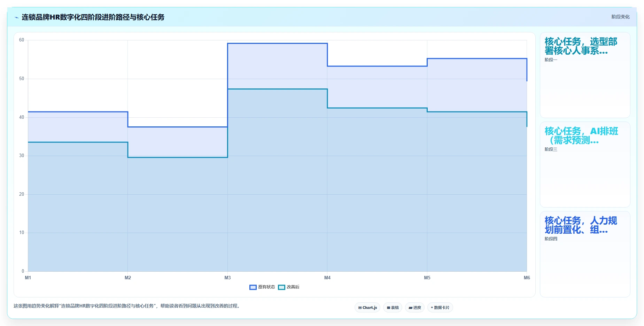Click the small blue icon before the title

pyautogui.click(x=16, y=17)
